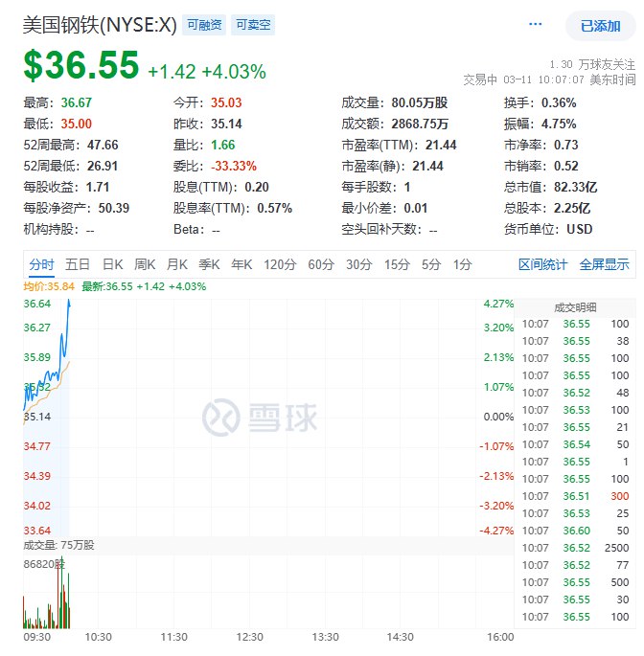Select the trade row priced 36.54
This screenshot has height=656, width=644.
(x=575, y=444)
